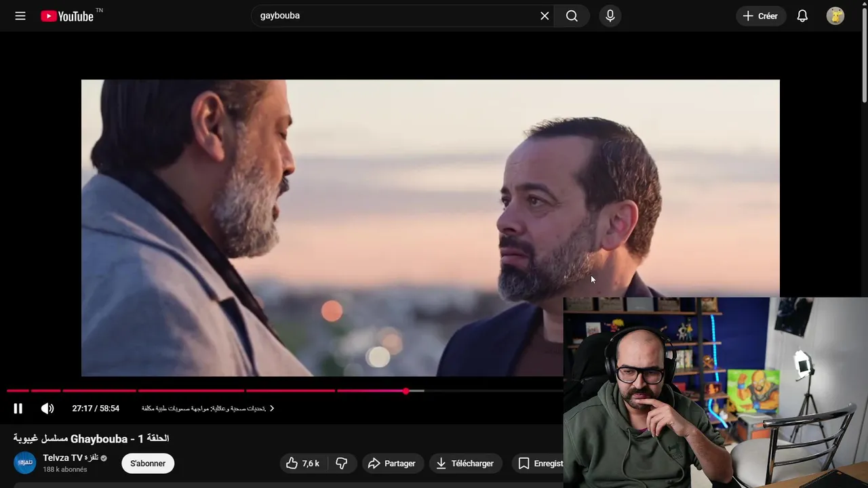This screenshot has height=488, width=868.
Task: Click the video title Ghaybouba الحلقة 1
Action: click(x=91, y=439)
